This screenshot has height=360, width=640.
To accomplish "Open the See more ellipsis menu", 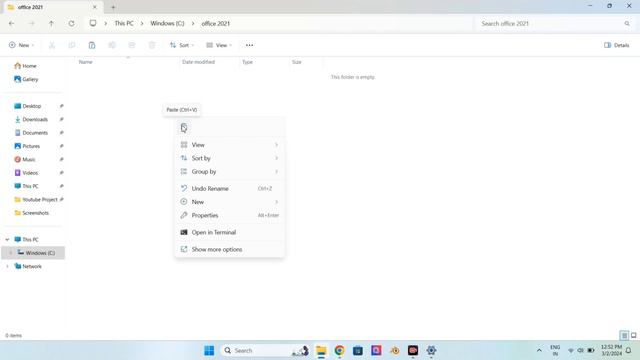I will pos(249,45).
